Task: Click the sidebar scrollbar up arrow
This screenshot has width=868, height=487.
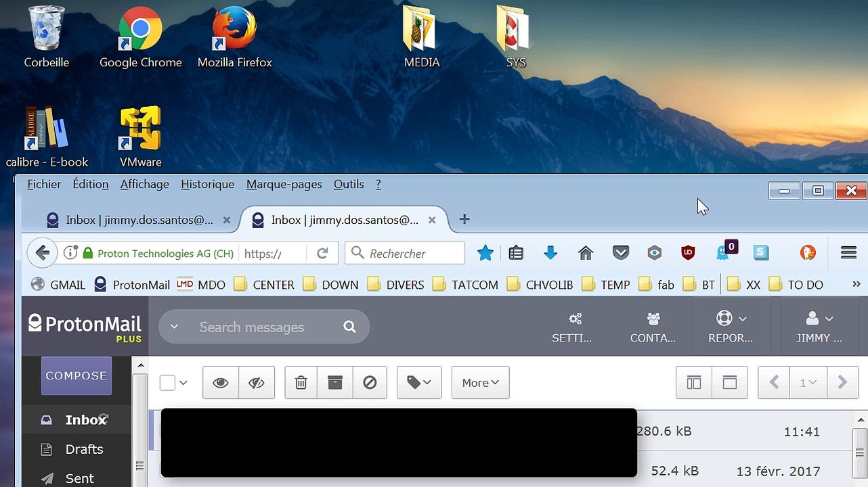Action: (x=141, y=365)
